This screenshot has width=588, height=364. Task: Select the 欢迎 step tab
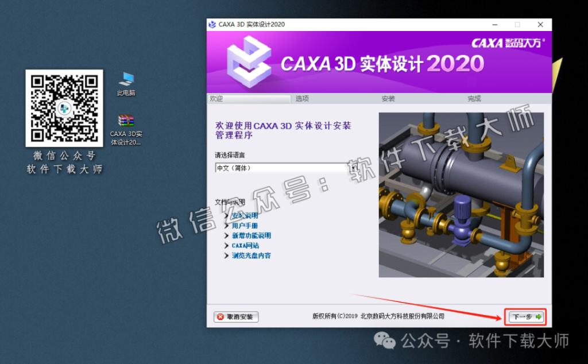click(x=249, y=99)
